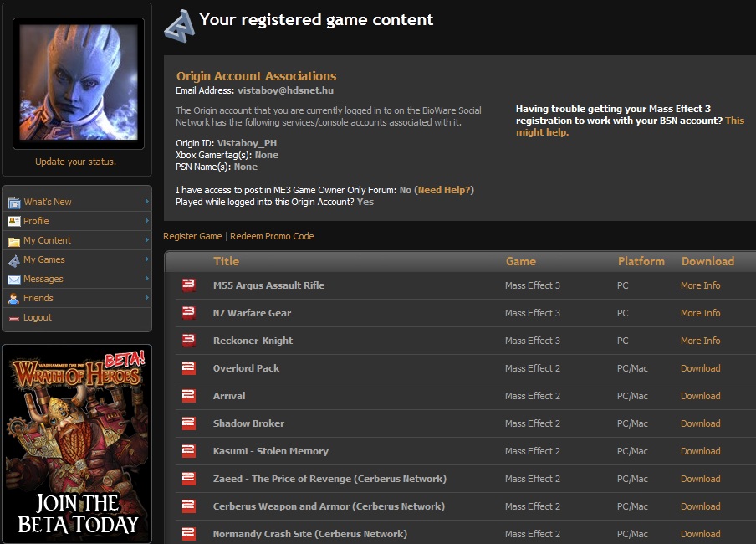This screenshot has height=544, width=756.
Task: Click the 'M55 Argus Assault Rifle' title text
Action: coord(268,285)
